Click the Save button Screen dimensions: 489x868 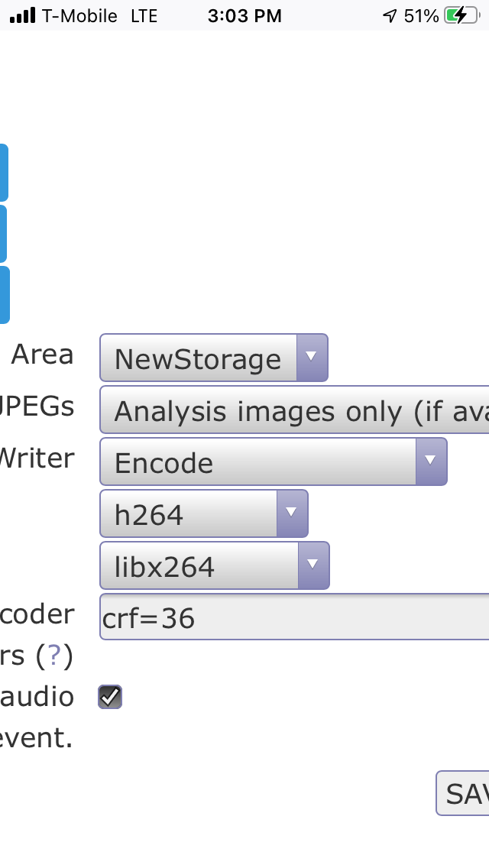[463, 792]
